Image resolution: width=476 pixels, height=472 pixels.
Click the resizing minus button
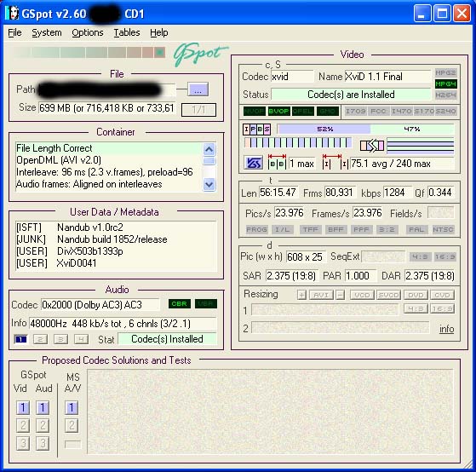click(341, 295)
